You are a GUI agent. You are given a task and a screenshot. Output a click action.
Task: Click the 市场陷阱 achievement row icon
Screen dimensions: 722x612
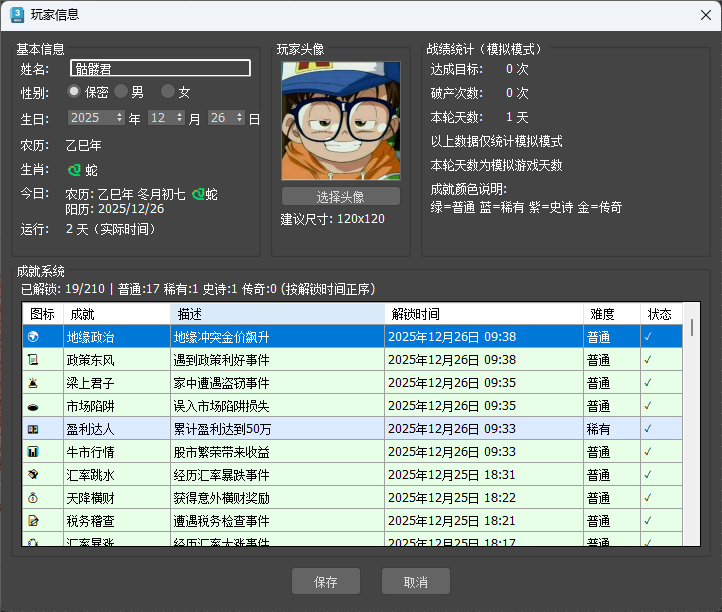pyautogui.click(x=33, y=406)
